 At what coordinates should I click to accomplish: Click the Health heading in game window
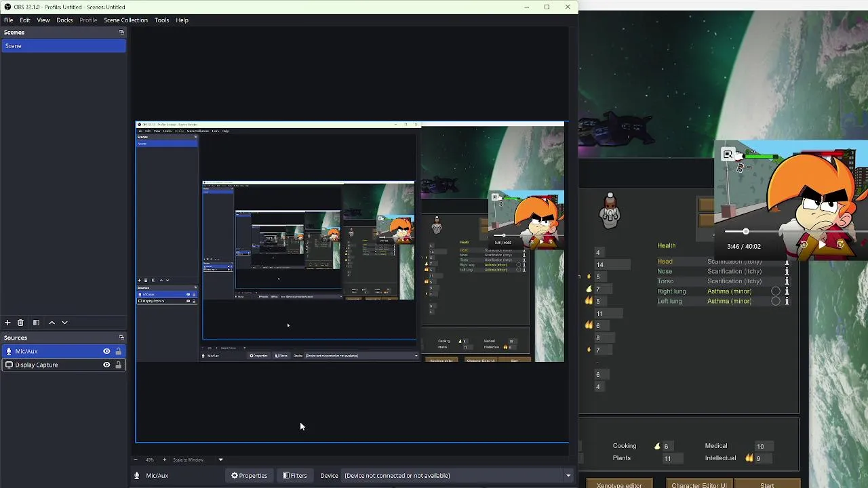pos(666,245)
